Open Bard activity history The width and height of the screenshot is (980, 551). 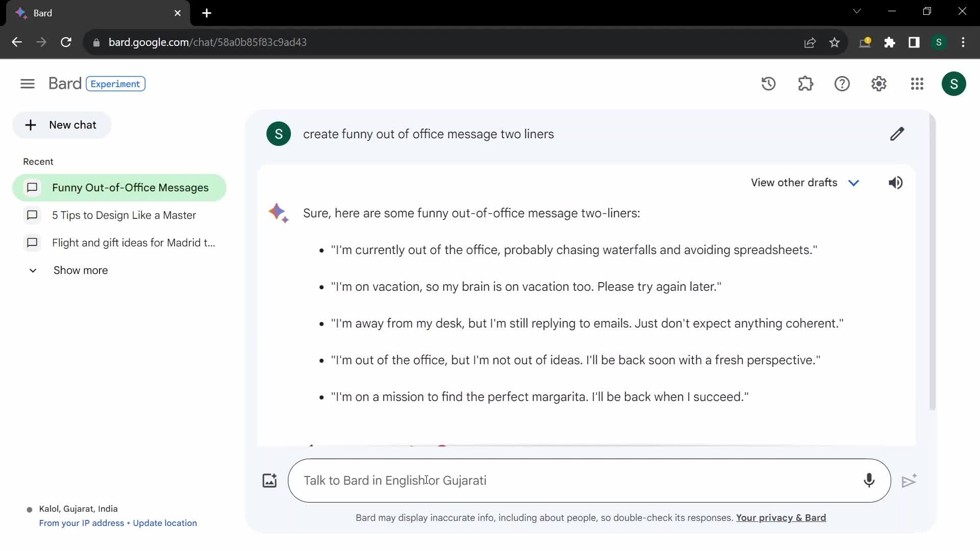(x=769, y=84)
